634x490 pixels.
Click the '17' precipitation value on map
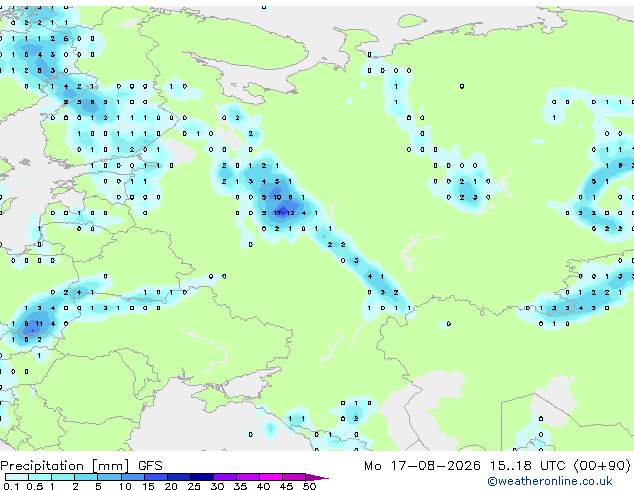[278, 213]
